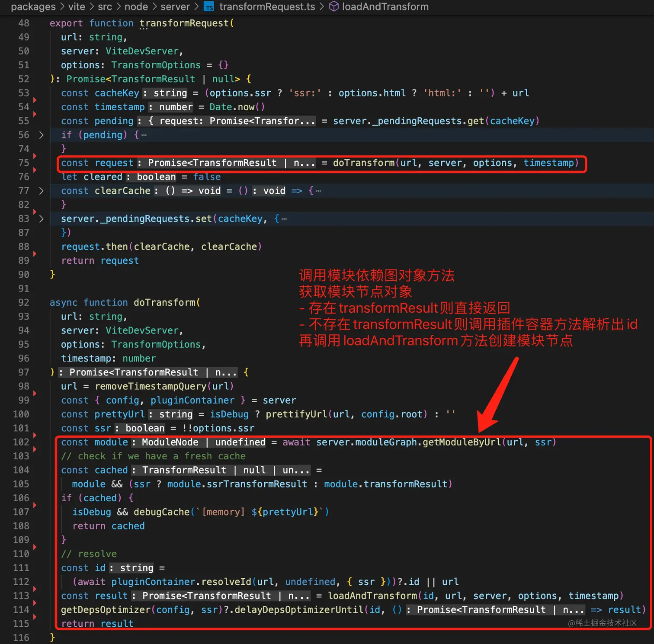Open loadAndTransform symbol breadcrumb
The height and width of the screenshot is (644, 654).
click(x=385, y=6)
